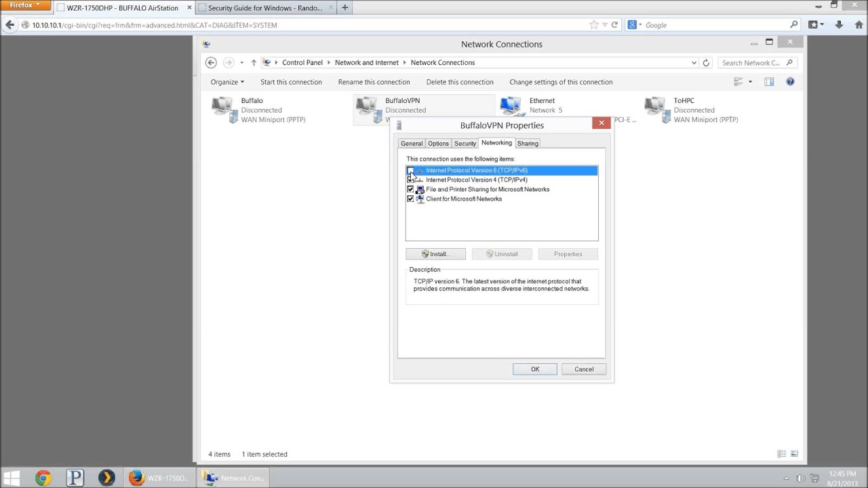868x488 pixels.
Task: Open the General tab
Action: (412, 144)
